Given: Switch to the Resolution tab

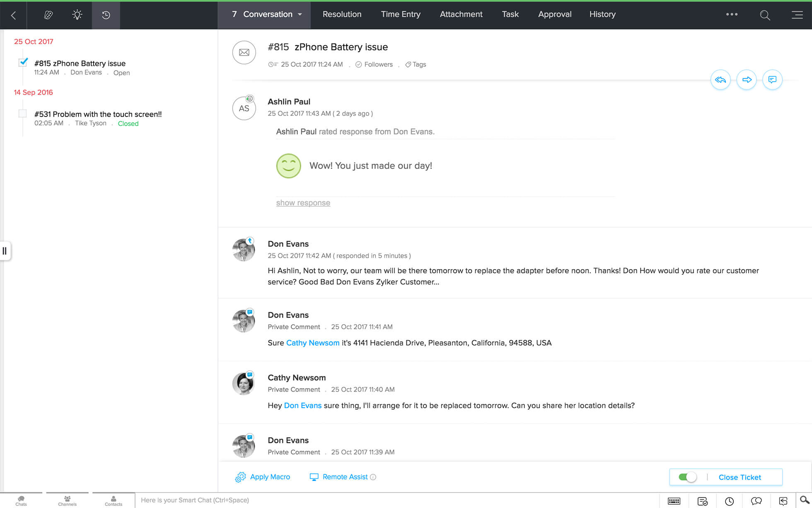Looking at the screenshot, I should point(342,15).
